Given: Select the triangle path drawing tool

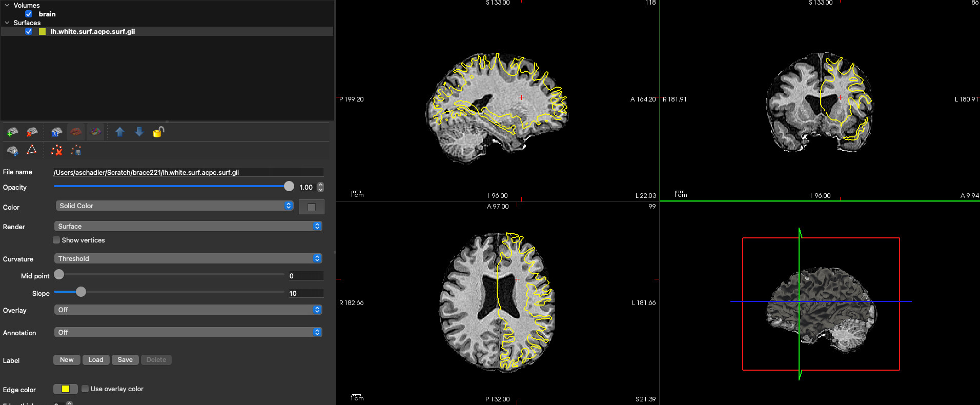Looking at the screenshot, I should pyautogui.click(x=32, y=150).
